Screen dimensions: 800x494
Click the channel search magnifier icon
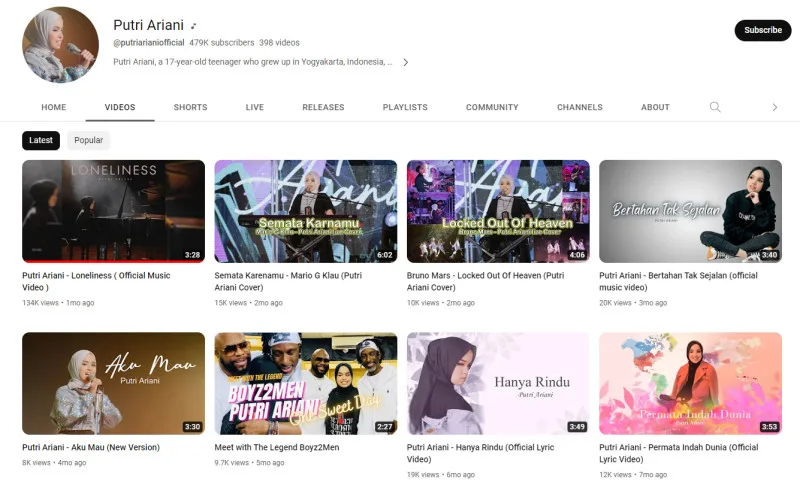click(715, 107)
